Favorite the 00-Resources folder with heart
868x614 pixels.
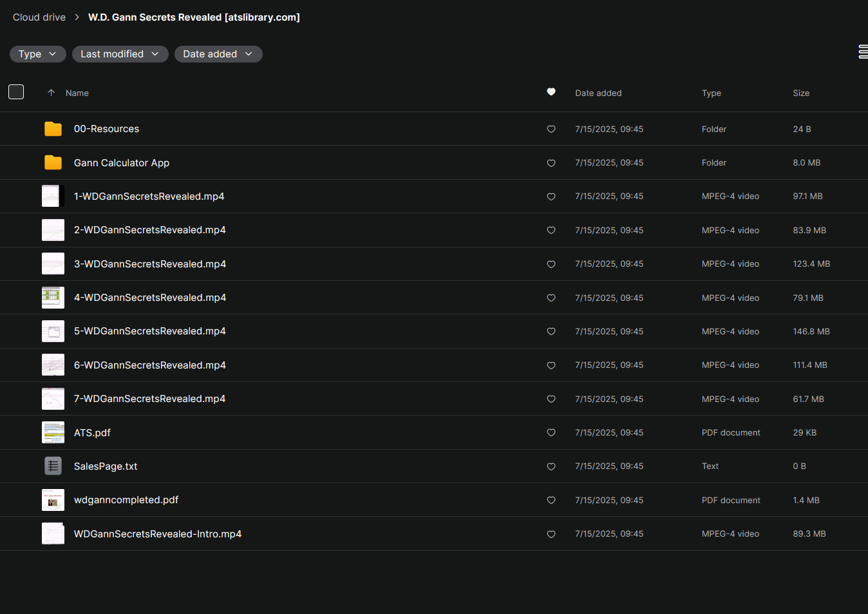click(551, 130)
